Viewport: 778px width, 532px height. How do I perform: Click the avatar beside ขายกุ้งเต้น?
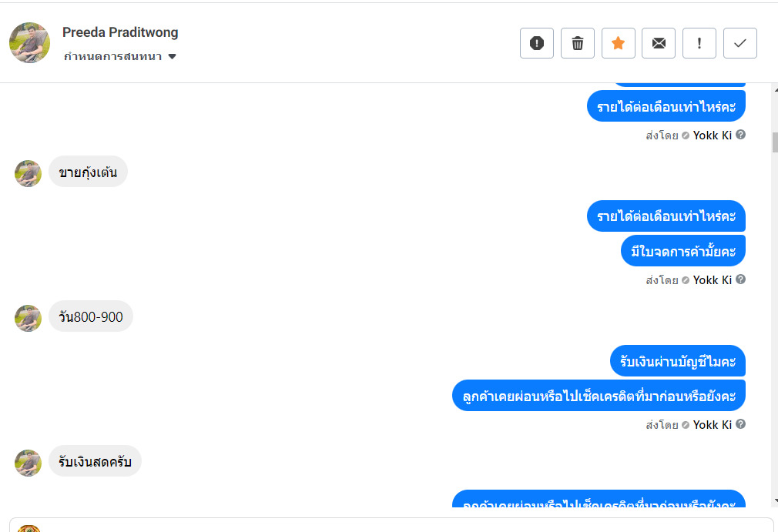click(28, 173)
